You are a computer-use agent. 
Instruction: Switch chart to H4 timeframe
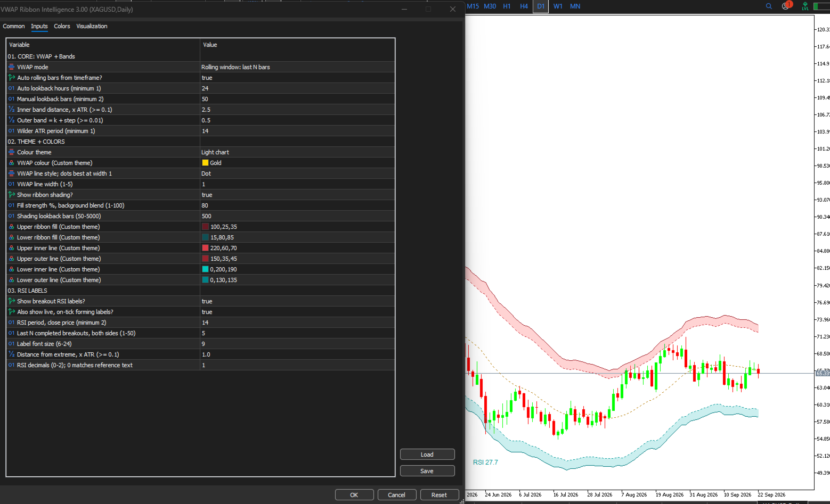pyautogui.click(x=524, y=6)
